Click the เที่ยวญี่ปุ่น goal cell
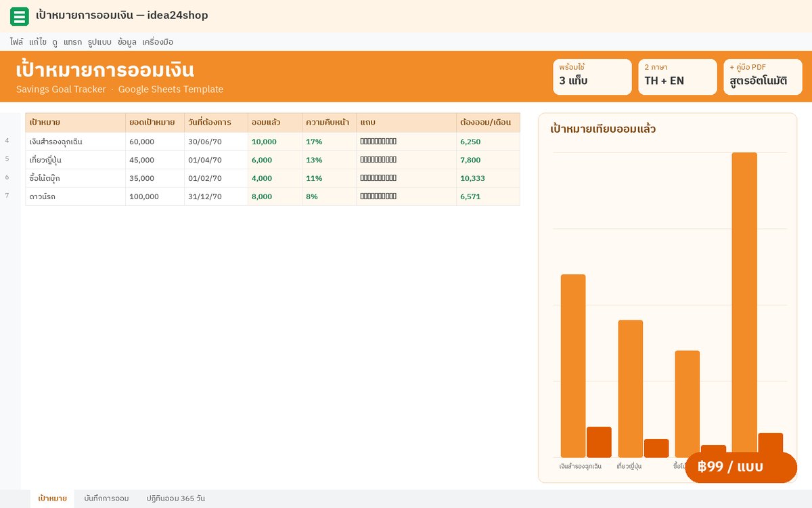 76,160
